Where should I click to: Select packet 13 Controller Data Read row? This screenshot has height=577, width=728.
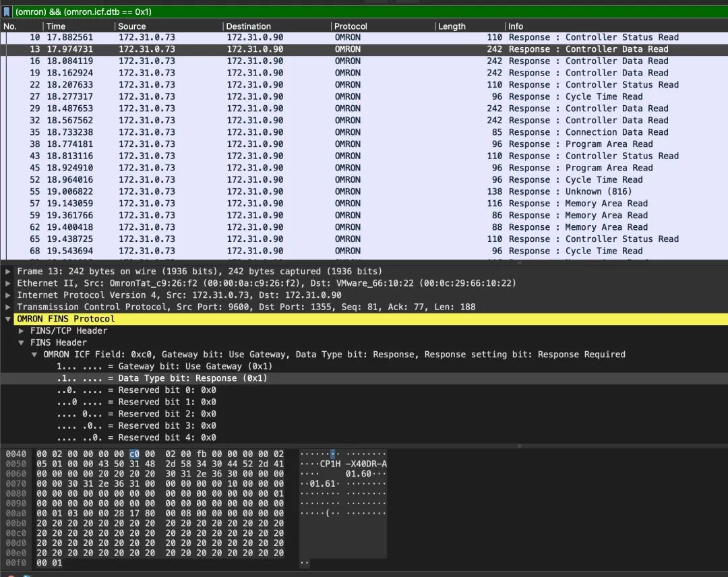[x=364, y=49]
